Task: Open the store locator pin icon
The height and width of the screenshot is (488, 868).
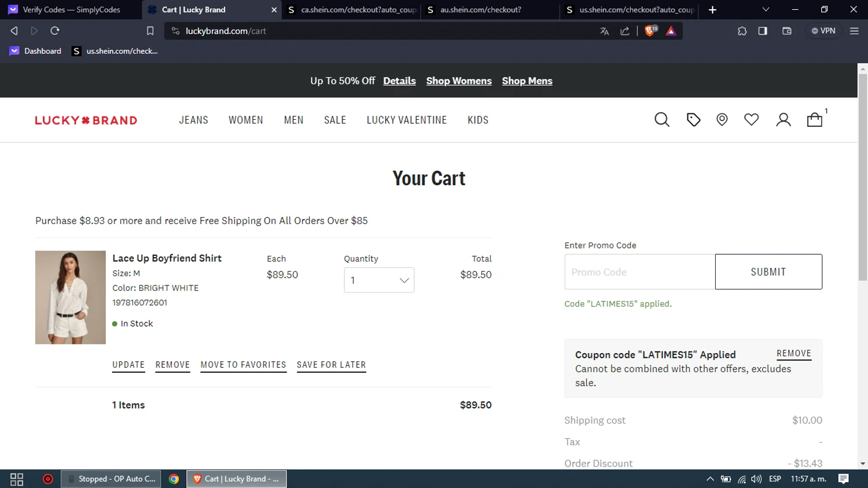Action: click(722, 120)
